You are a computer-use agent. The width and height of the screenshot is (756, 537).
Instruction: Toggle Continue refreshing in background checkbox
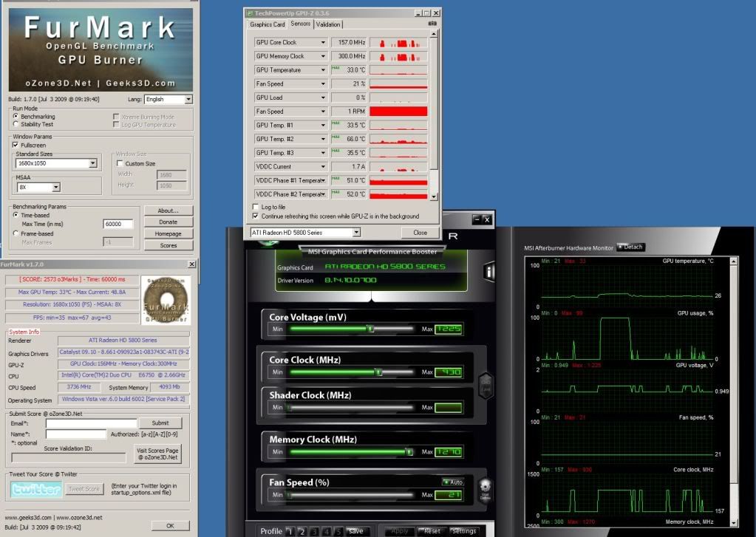(256, 216)
